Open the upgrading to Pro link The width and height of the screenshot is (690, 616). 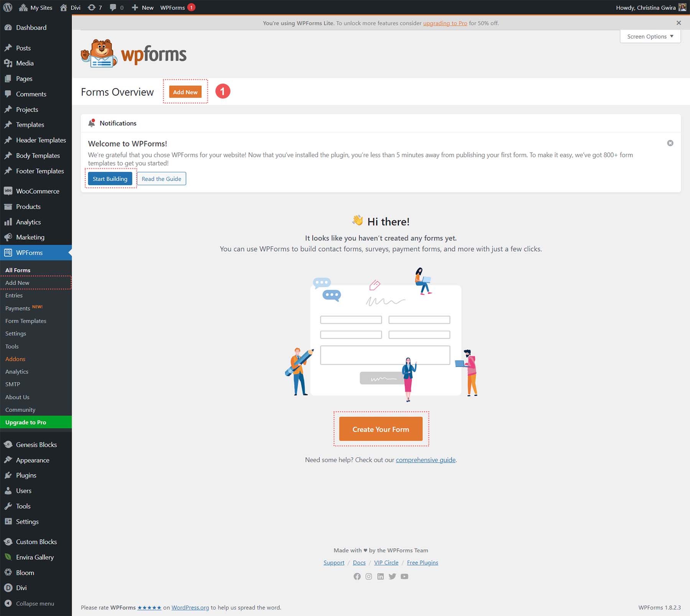(x=445, y=23)
